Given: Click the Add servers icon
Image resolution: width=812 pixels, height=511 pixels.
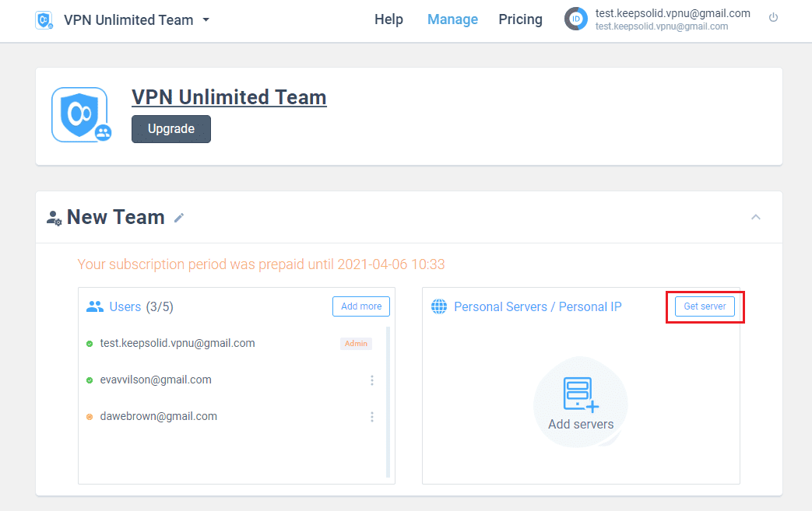Looking at the screenshot, I should pyautogui.click(x=581, y=394).
